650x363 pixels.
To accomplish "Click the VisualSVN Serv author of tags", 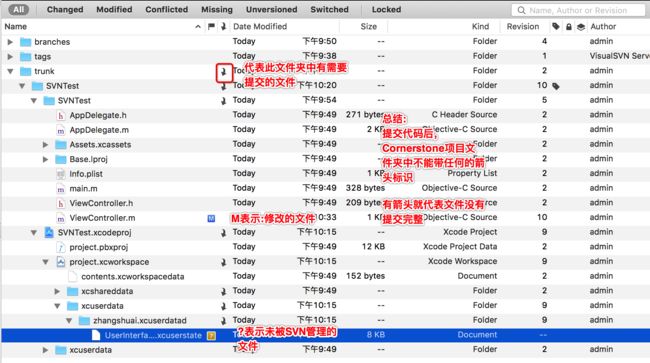I will click(x=619, y=56).
